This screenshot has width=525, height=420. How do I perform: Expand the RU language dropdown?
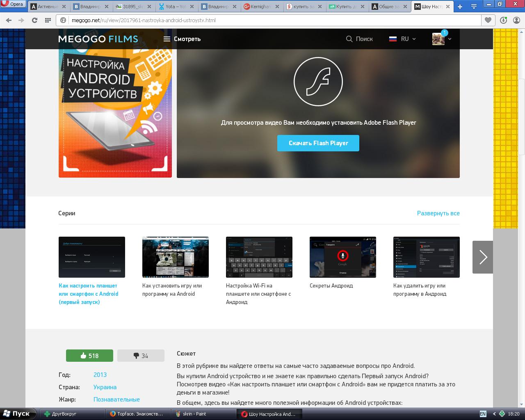coord(402,39)
